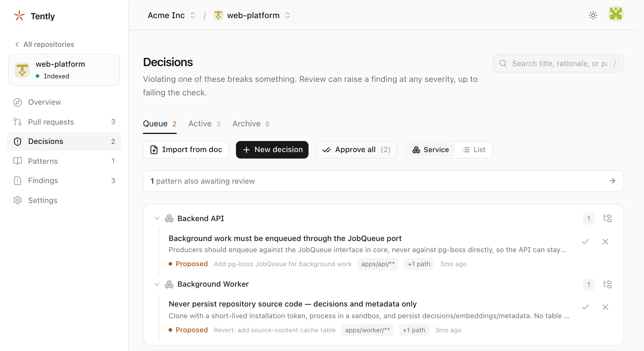644x351 pixels.
Task: Open the pattern awaiting review arrow
Action: tap(612, 181)
